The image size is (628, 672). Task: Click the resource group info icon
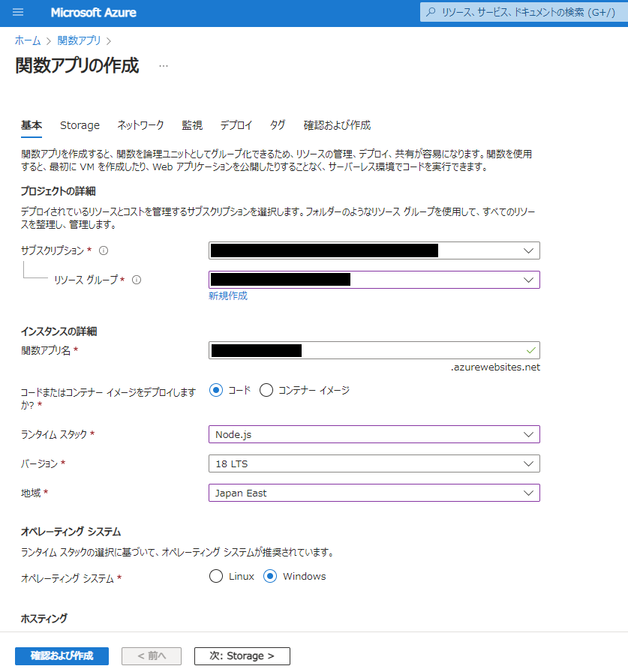[137, 280]
